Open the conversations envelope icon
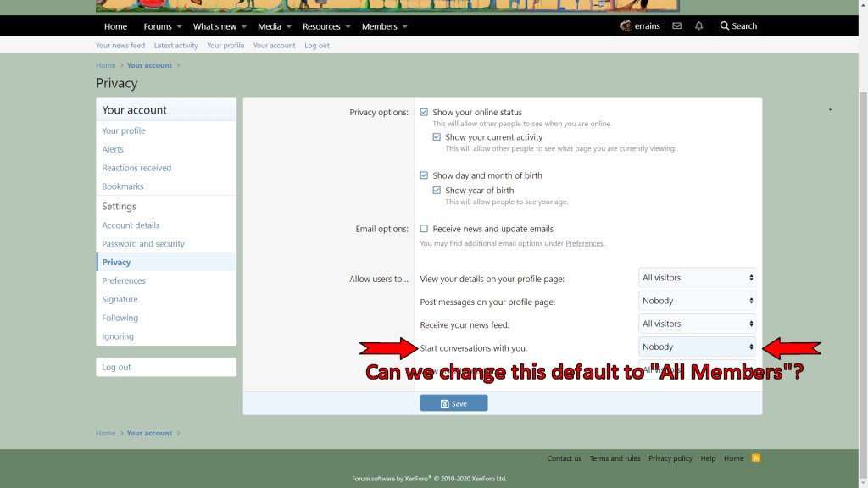 click(x=676, y=26)
